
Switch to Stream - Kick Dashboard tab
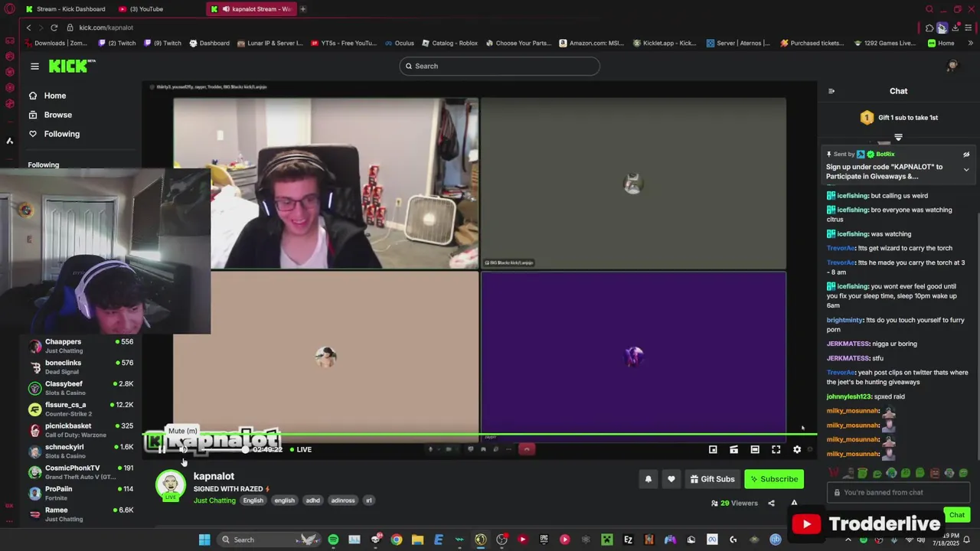pos(66,9)
